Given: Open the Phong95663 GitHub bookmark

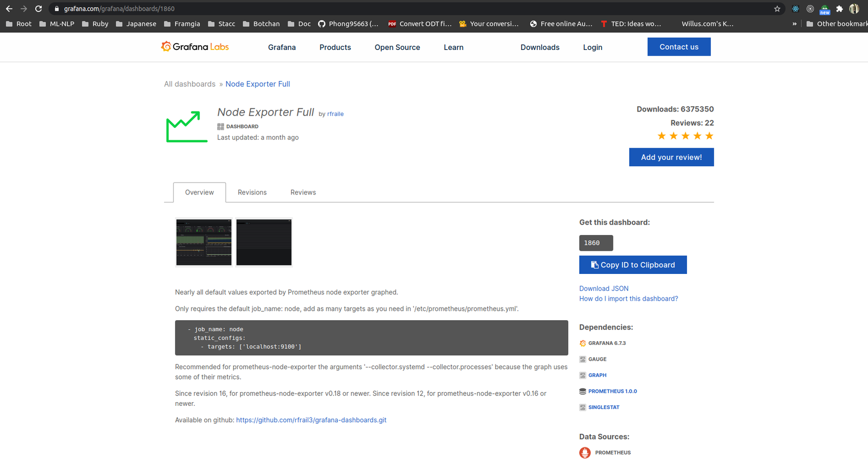Looking at the screenshot, I should click(x=348, y=24).
